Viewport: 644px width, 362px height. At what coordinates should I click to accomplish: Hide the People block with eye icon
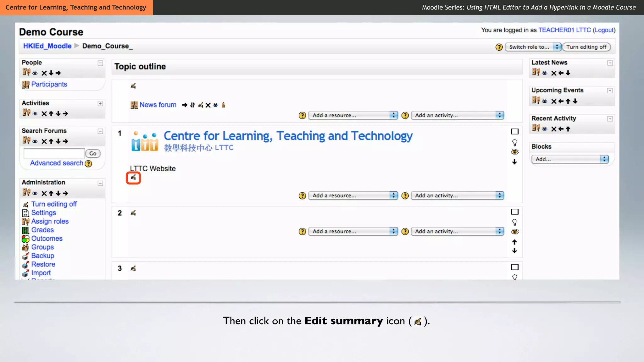[x=35, y=73]
